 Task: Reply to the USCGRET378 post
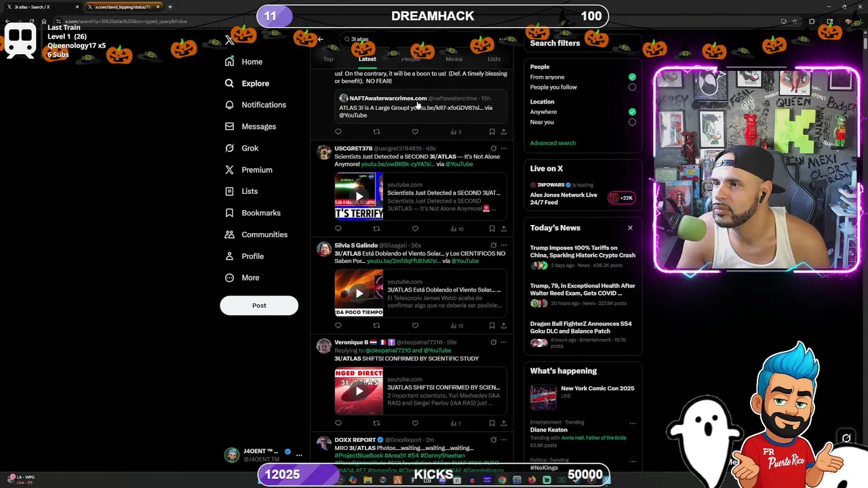(x=338, y=228)
